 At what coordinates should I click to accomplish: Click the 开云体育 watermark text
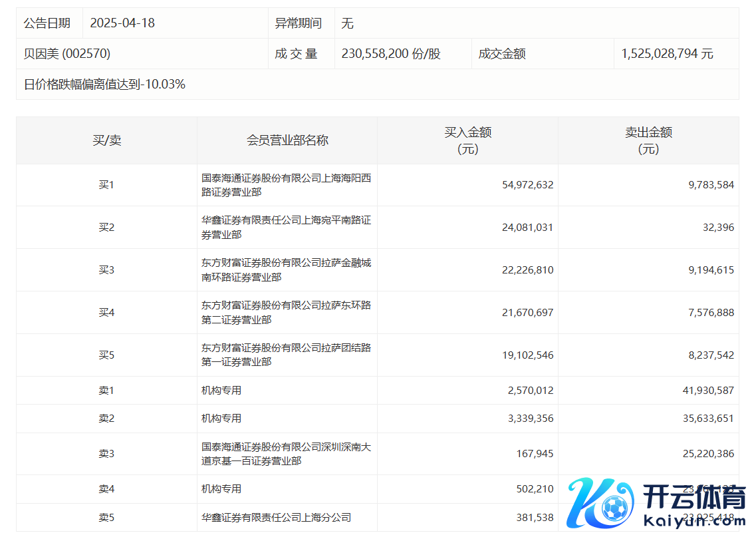pos(694,498)
